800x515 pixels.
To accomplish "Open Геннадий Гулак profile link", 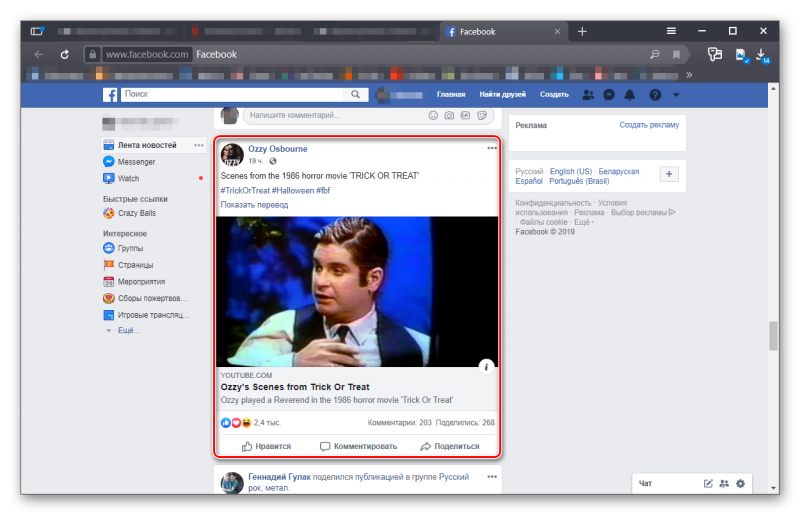I will point(279,477).
